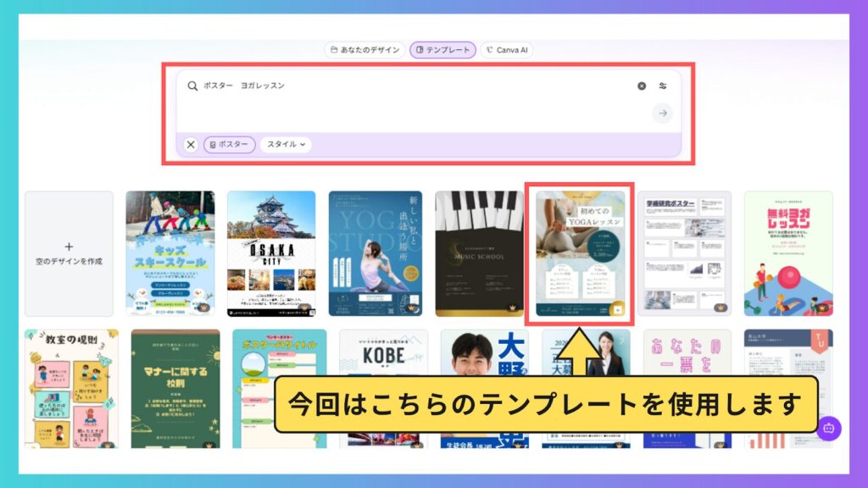Click the search magnifier icon
Screen dimensions: 868x488
click(192, 86)
